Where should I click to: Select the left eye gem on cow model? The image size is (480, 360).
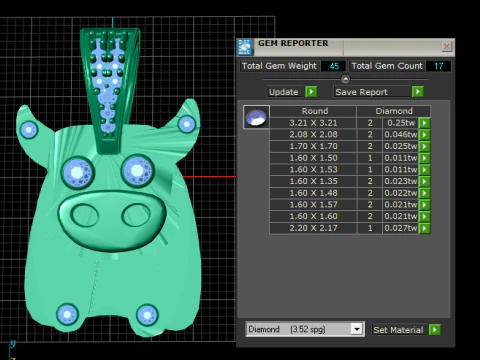[78, 172]
